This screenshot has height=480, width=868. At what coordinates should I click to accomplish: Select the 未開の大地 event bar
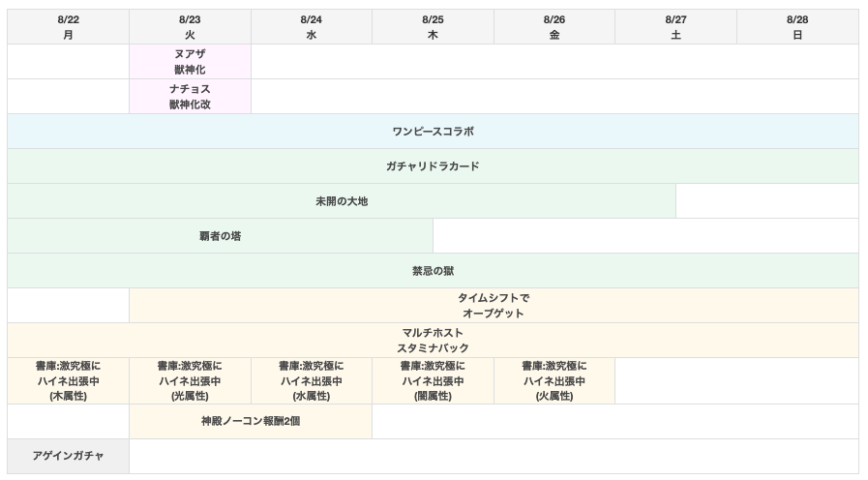click(342, 201)
